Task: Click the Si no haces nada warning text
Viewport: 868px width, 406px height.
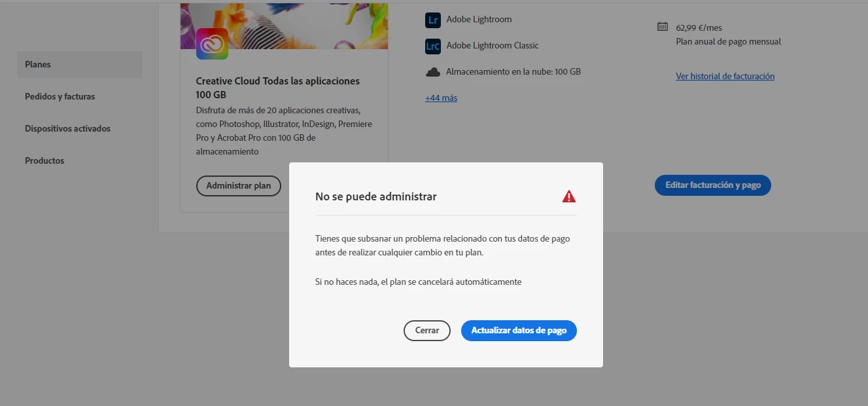Action: (x=419, y=282)
